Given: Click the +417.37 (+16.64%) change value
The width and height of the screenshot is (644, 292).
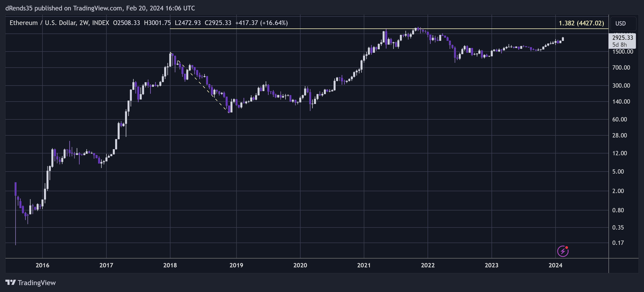Looking at the screenshot, I should pyautogui.click(x=262, y=23).
